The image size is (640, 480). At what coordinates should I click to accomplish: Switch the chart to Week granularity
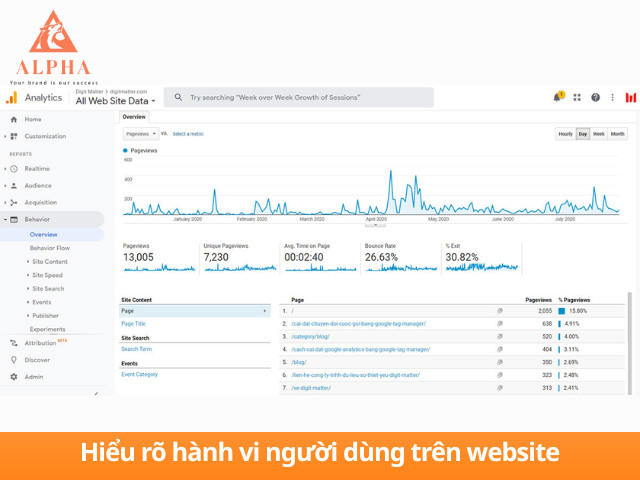click(x=599, y=134)
